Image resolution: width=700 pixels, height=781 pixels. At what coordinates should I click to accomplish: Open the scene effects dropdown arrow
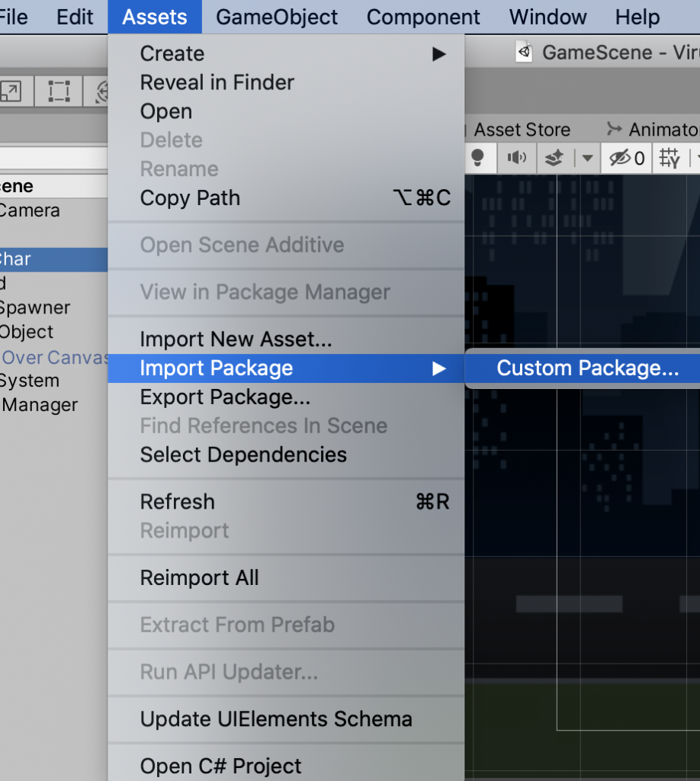point(587,158)
